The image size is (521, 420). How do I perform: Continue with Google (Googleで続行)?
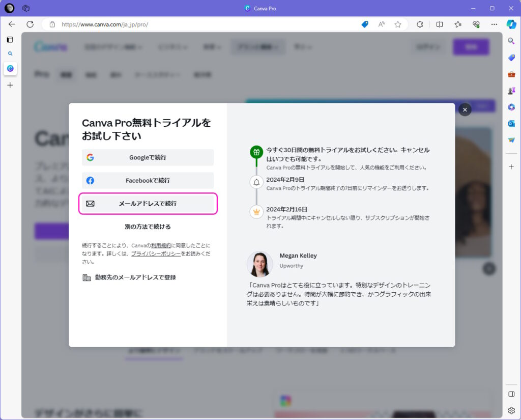coord(148,157)
